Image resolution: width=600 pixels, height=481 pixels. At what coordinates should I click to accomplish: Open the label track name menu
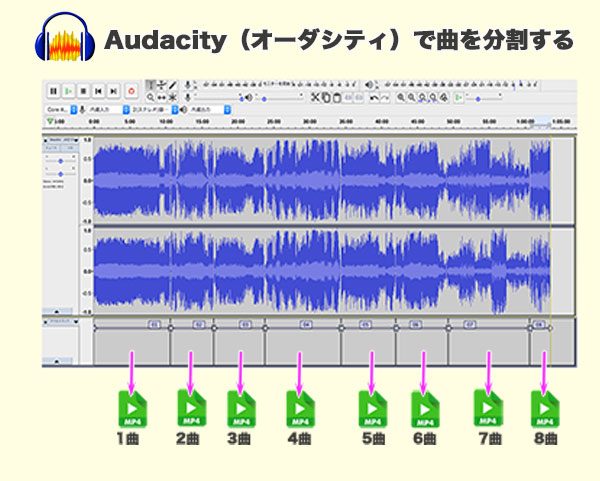click(x=63, y=322)
